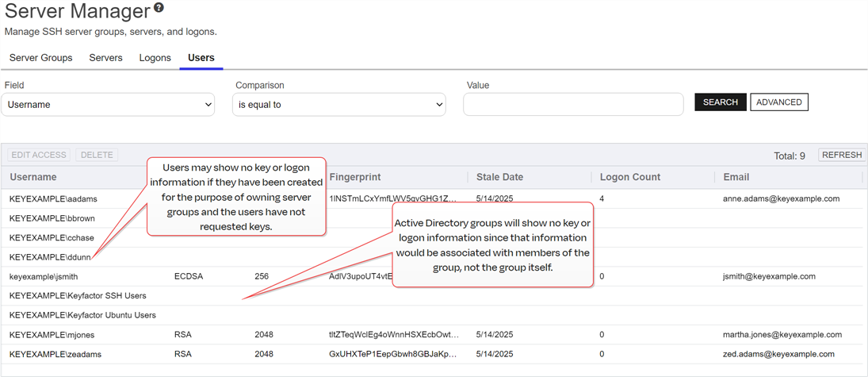Click fingerprint starting with 1lNSTmLCxYmf
868x377 pixels.
[394, 198]
